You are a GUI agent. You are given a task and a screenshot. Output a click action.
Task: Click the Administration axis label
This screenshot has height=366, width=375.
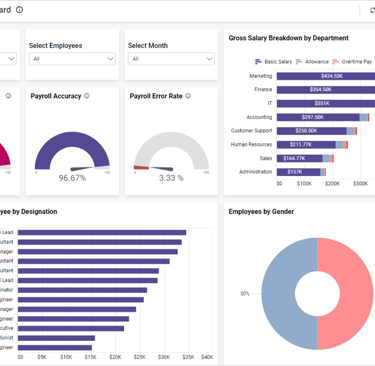(x=255, y=172)
